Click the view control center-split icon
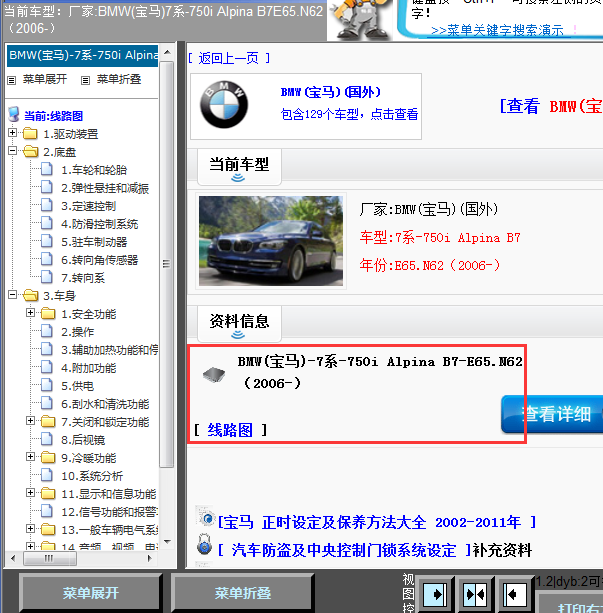This screenshot has width=603, height=613. [x=475, y=594]
